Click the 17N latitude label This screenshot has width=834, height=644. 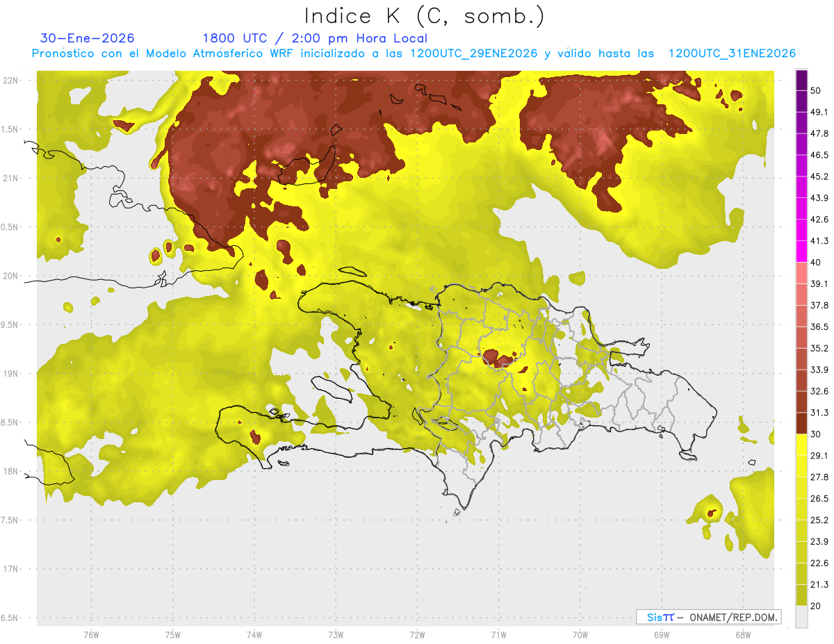12,569
